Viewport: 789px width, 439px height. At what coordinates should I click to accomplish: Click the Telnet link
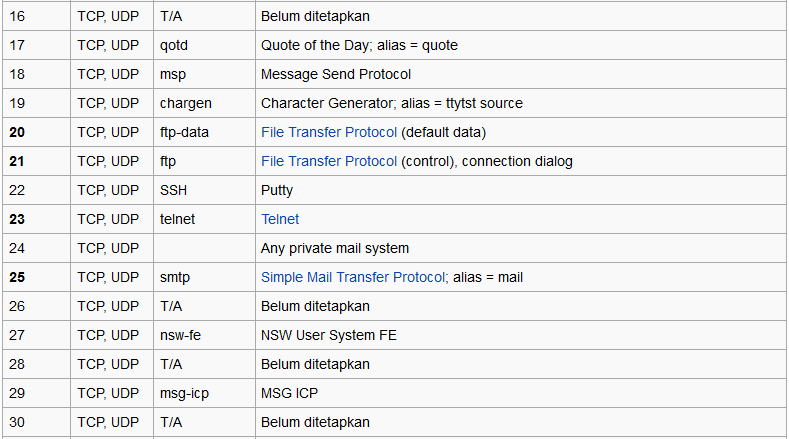coord(280,219)
